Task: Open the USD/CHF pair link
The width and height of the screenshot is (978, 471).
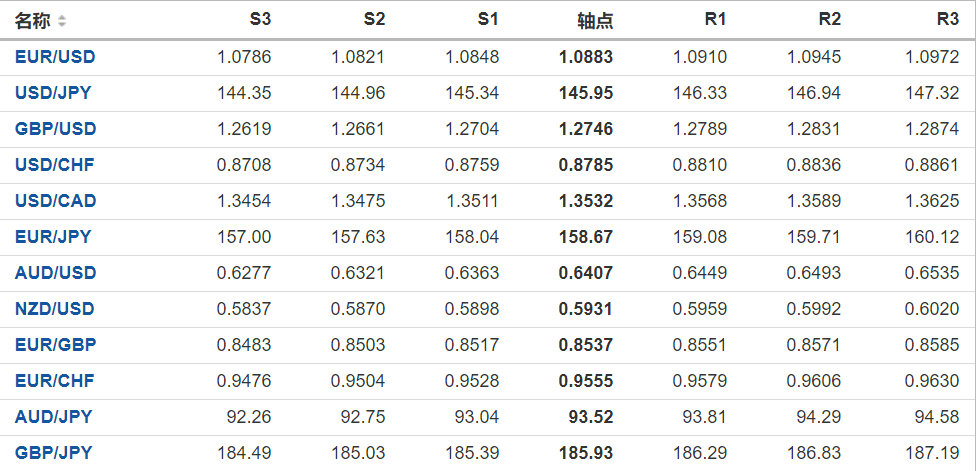Action: [x=55, y=165]
